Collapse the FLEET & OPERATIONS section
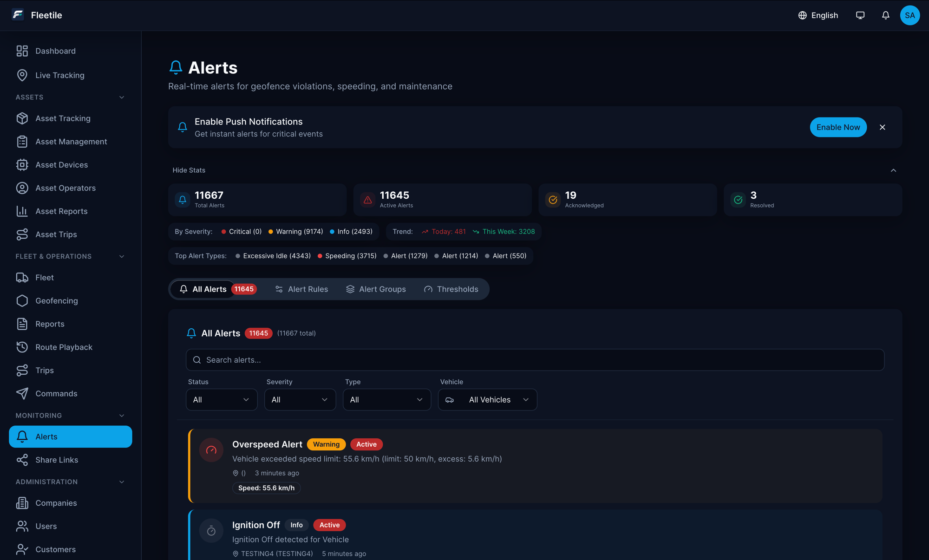Screen dimensions: 929x560 click(122, 257)
